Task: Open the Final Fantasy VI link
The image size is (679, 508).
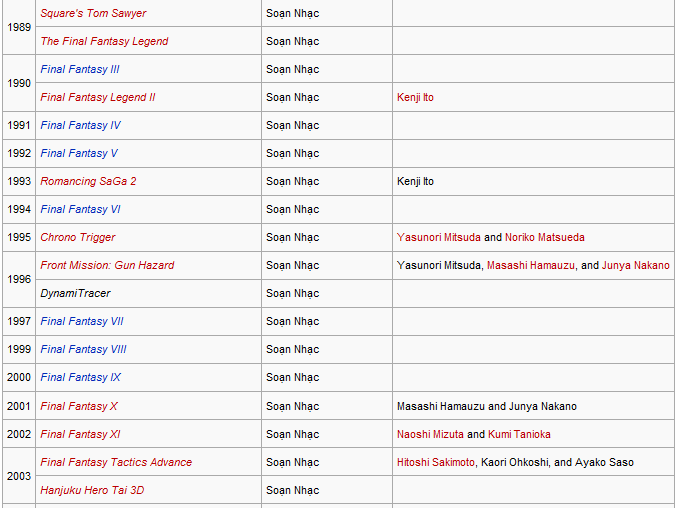Action: (x=80, y=209)
